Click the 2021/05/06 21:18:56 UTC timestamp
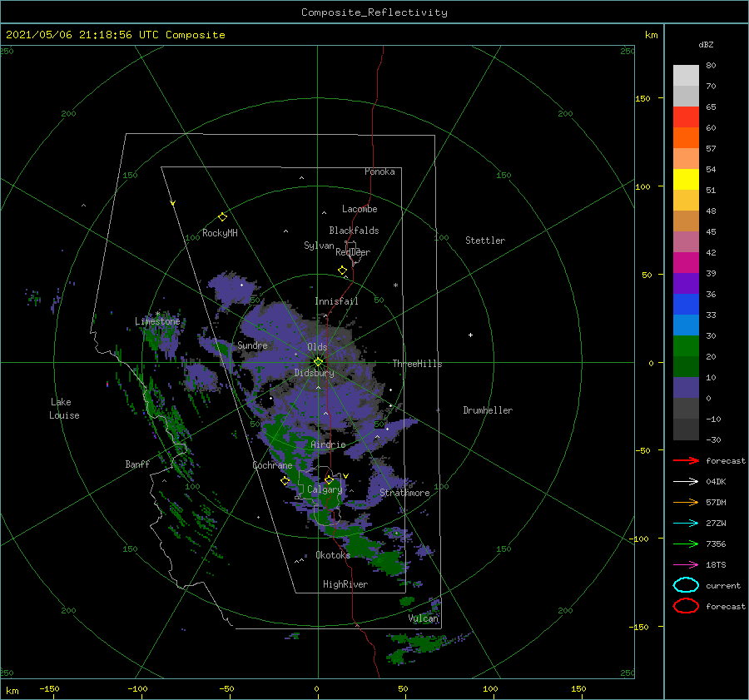Viewport: 749px width, 700px height. pyautogui.click(x=72, y=35)
